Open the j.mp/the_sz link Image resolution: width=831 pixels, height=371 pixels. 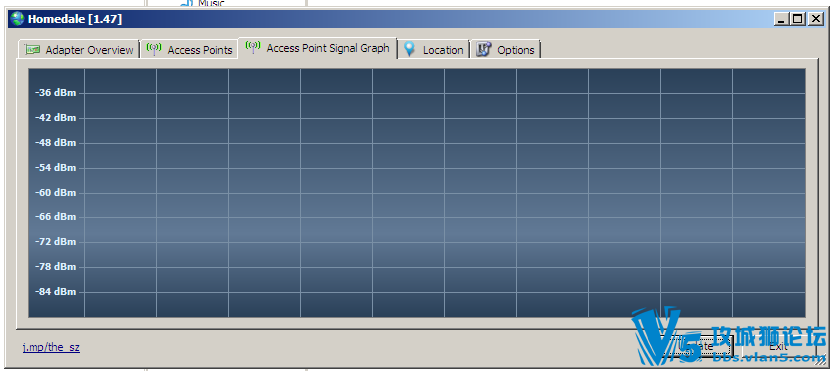point(51,347)
